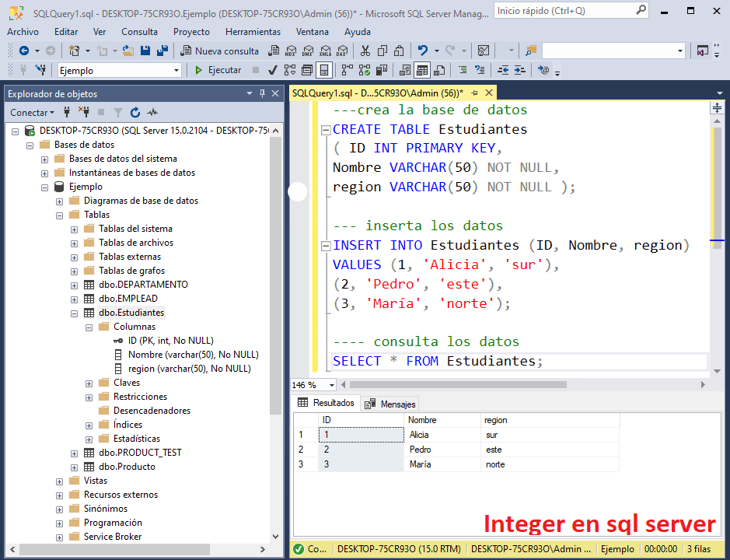Save the query with the Save icon
Screen dimensions: 730x560
click(145, 51)
